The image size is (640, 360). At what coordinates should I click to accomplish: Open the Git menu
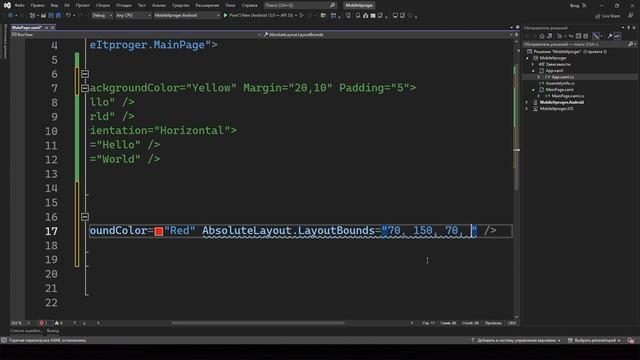(x=67, y=5)
